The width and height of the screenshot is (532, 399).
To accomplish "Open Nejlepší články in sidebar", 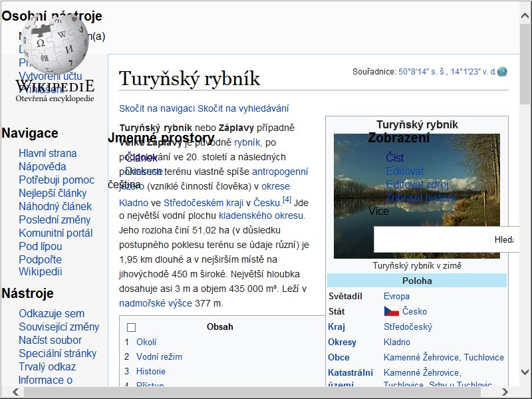I will [53, 193].
